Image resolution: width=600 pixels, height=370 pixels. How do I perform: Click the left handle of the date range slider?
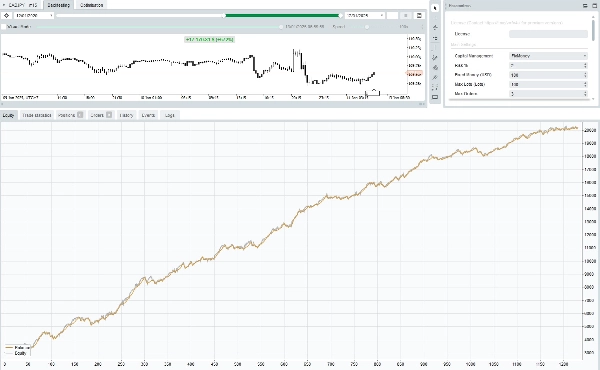point(224,15)
